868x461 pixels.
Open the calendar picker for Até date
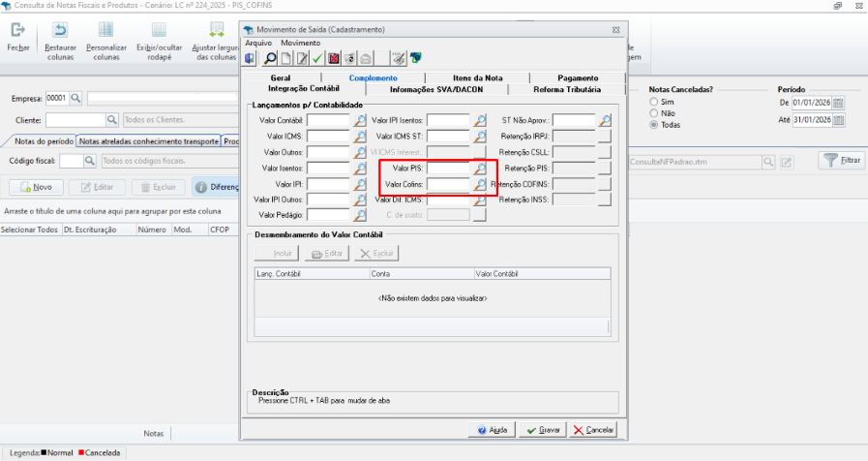pos(839,120)
